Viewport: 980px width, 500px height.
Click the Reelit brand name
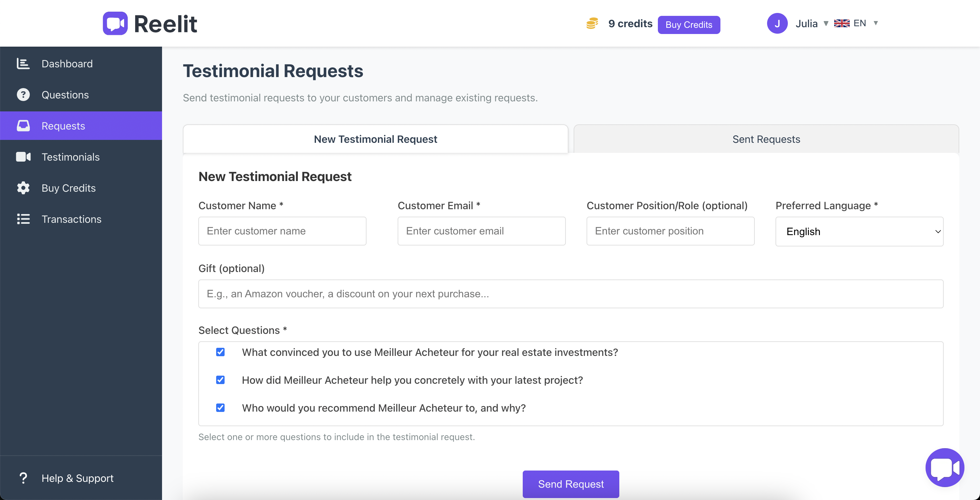[166, 24]
